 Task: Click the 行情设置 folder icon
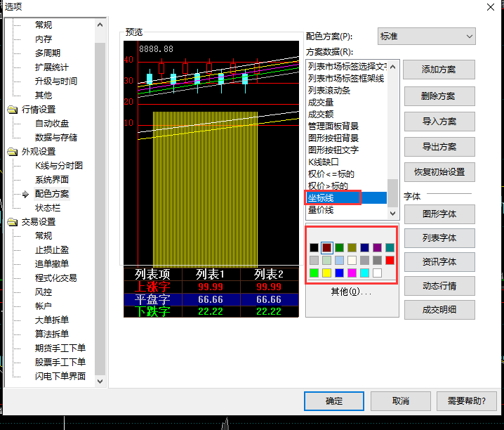coord(13,110)
